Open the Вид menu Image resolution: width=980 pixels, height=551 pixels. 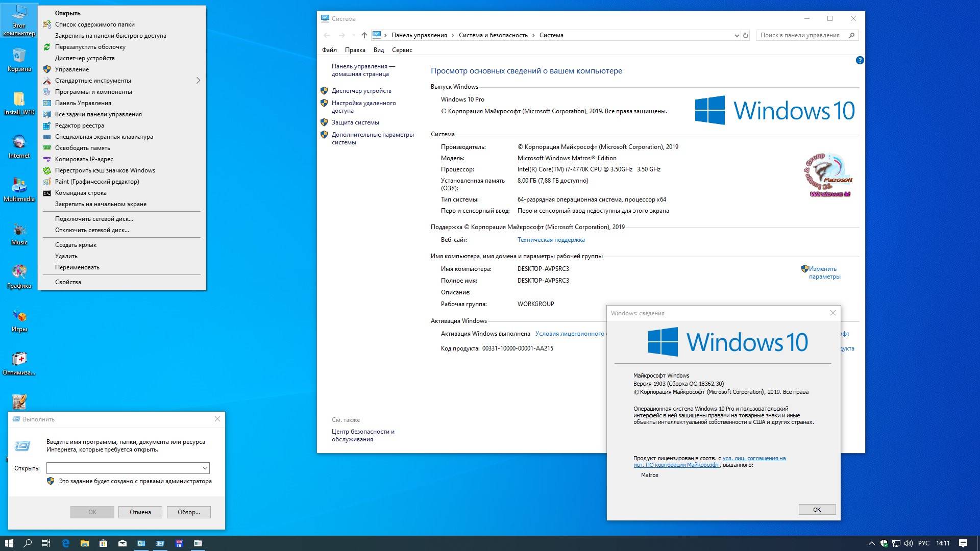tap(378, 50)
